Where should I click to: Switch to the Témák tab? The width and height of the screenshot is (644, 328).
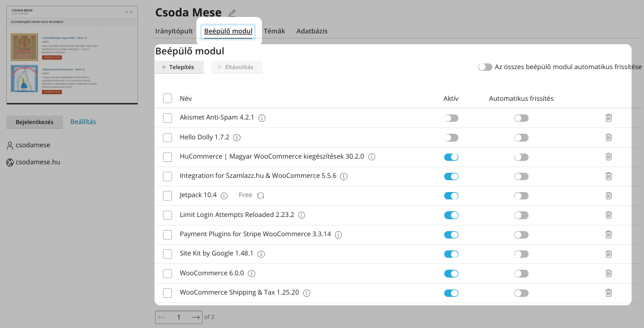coord(274,31)
